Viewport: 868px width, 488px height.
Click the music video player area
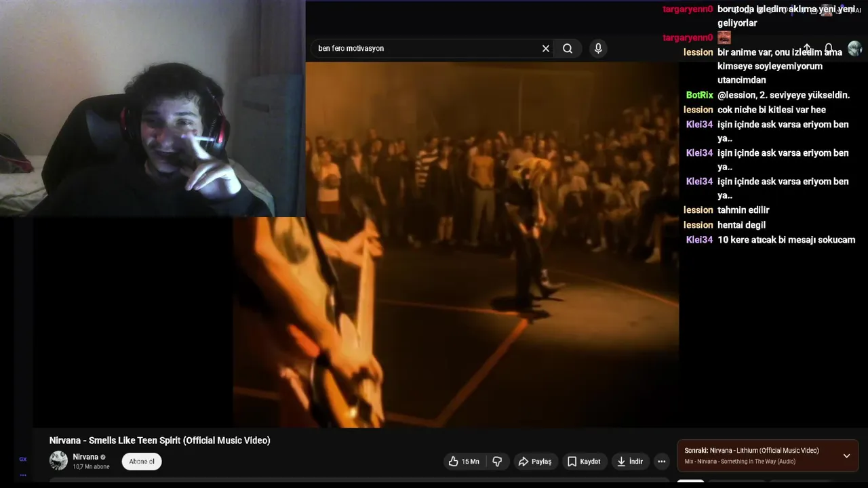[456, 244]
